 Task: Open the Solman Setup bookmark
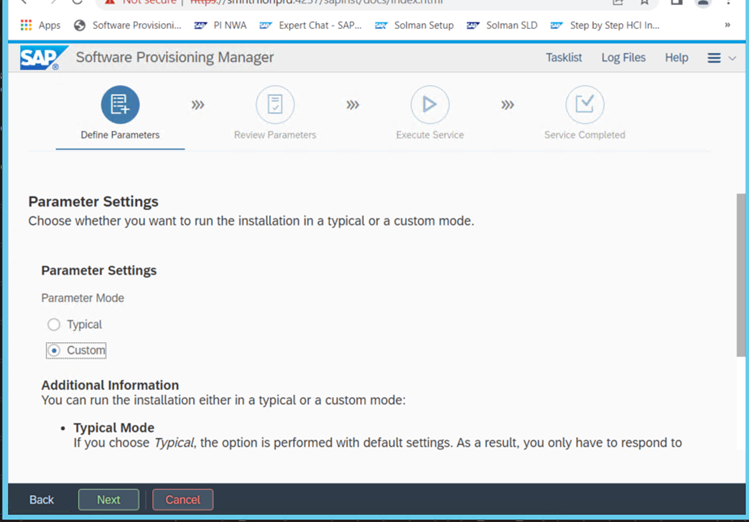414,25
